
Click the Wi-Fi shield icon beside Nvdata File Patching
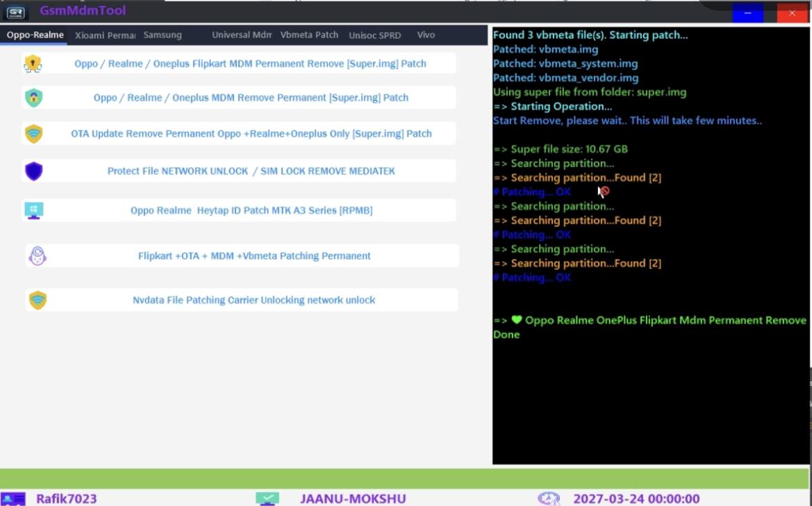[38, 300]
